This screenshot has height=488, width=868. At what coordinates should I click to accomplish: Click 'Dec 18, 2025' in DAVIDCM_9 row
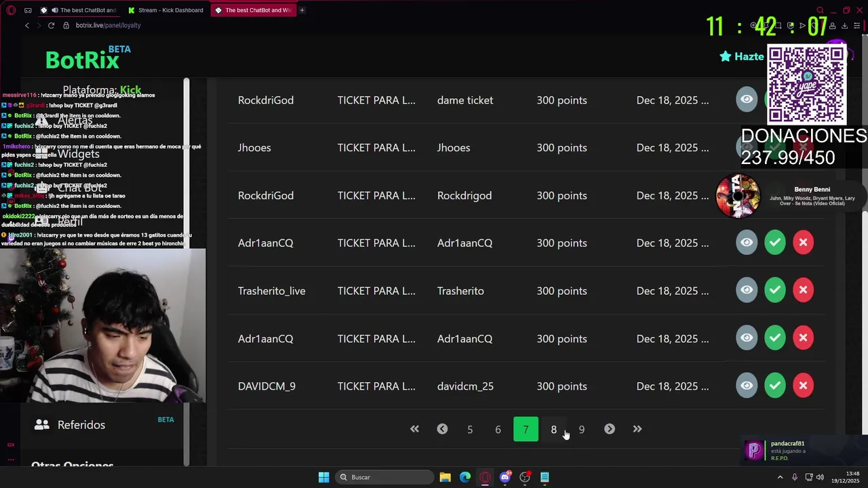673,386
